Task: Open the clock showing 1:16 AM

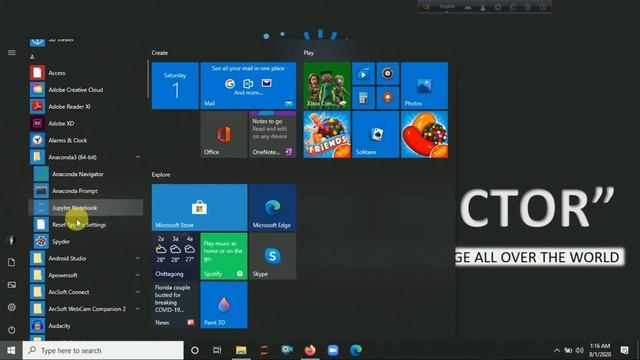Action: coord(600,350)
